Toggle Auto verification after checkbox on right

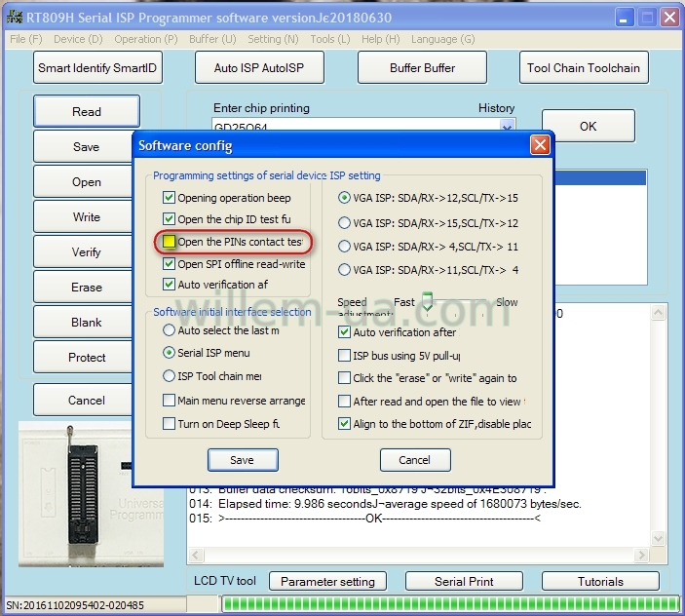344,332
